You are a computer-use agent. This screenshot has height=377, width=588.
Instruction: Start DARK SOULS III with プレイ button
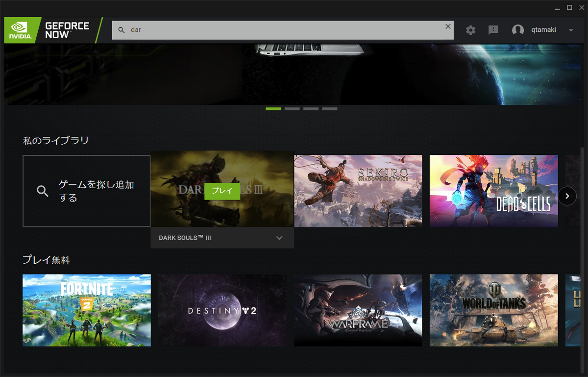click(x=222, y=191)
